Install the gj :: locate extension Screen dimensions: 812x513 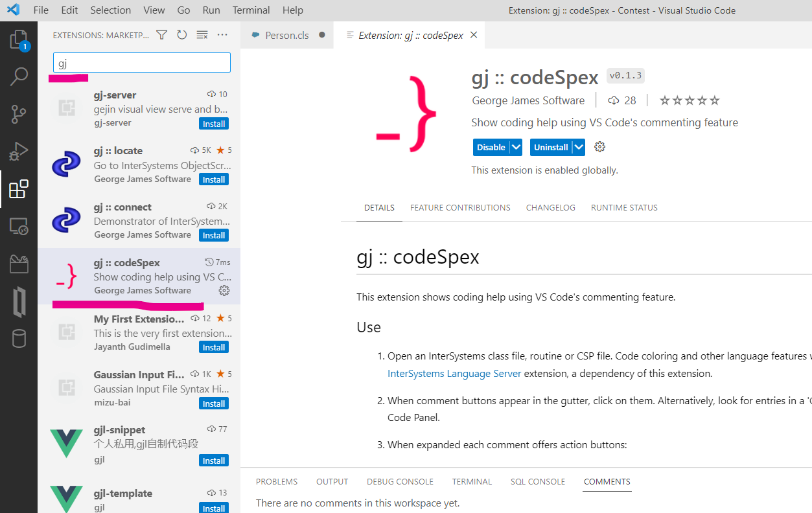click(x=213, y=179)
